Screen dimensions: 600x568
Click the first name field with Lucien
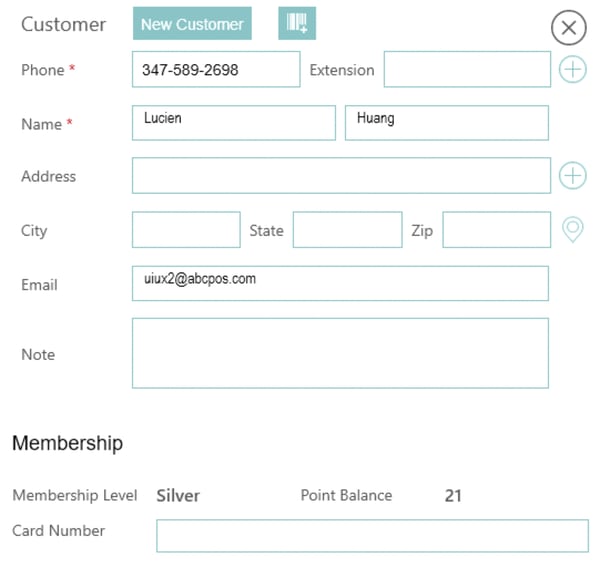(234, 123)
